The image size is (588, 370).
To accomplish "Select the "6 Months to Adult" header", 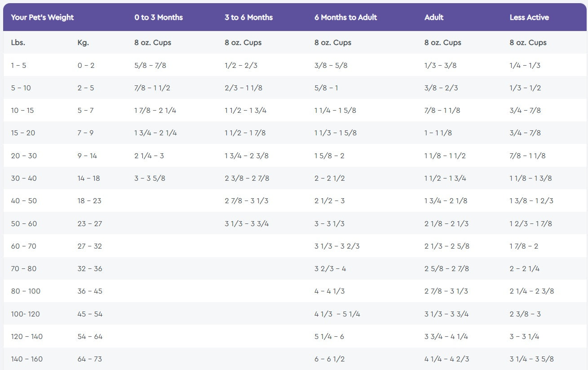I will tap(345, 18).
